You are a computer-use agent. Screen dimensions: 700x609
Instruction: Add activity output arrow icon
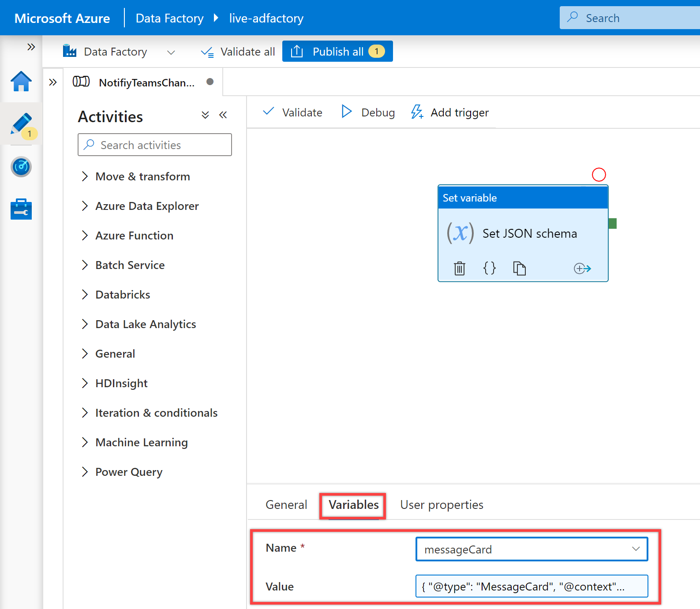pyautogui.click(x=582, y=268)
